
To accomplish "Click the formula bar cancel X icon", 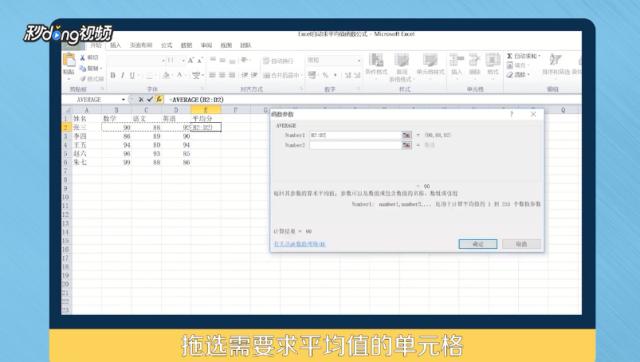I will click(141, 99).
